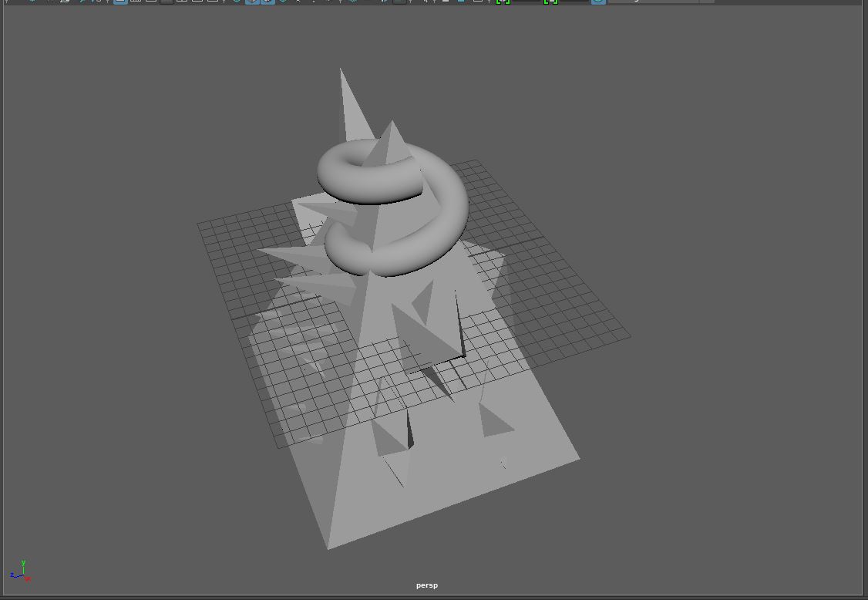Click the arrow beside color space field

click(x=707, y=1)
